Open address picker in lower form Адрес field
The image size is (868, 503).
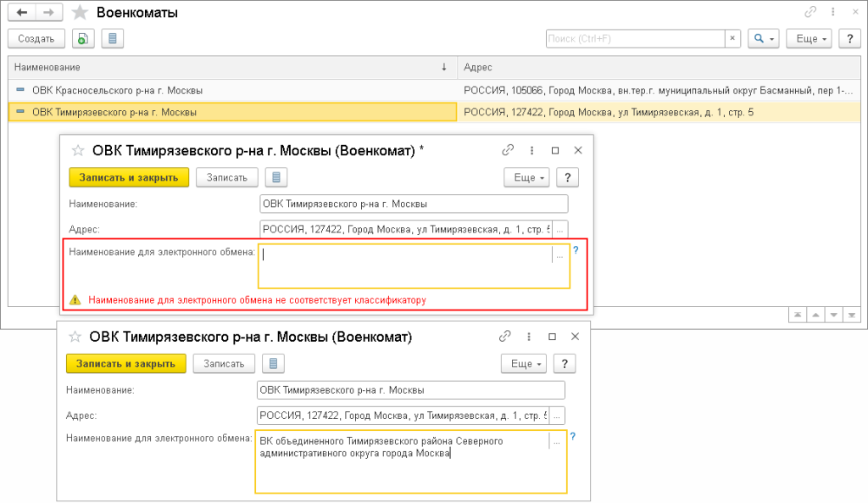[557, 416]
